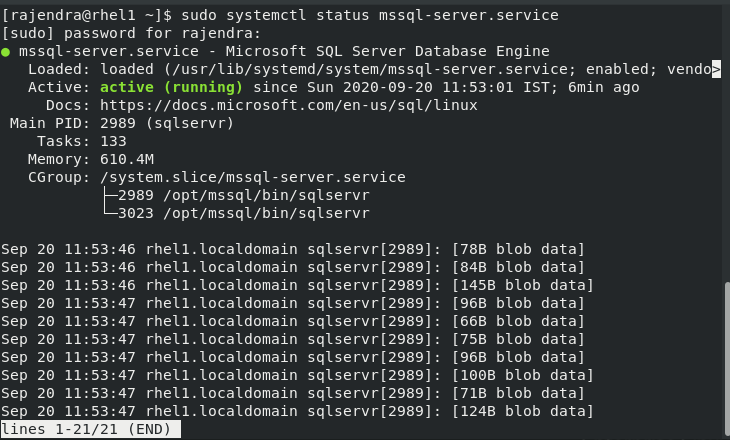Click the green service status dot
Viewport: 730px width, 440px height.
[x=6, y=51]
